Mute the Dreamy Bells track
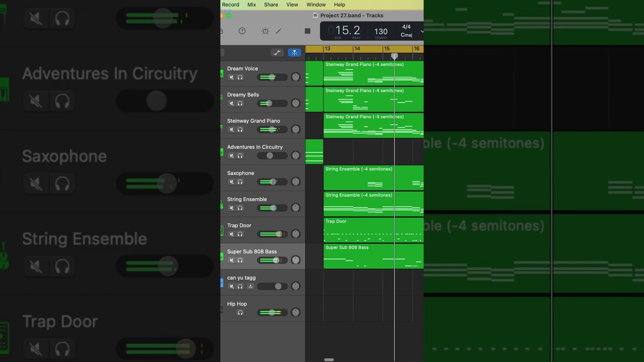 231,103
